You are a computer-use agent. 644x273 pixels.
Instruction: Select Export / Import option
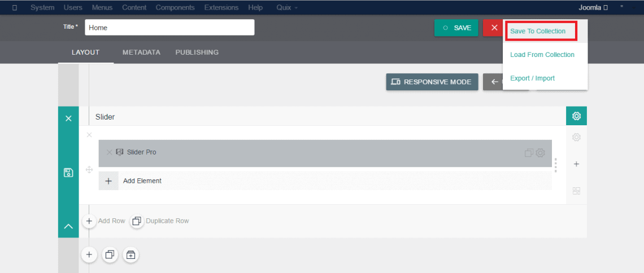click(x=532, y=78)
